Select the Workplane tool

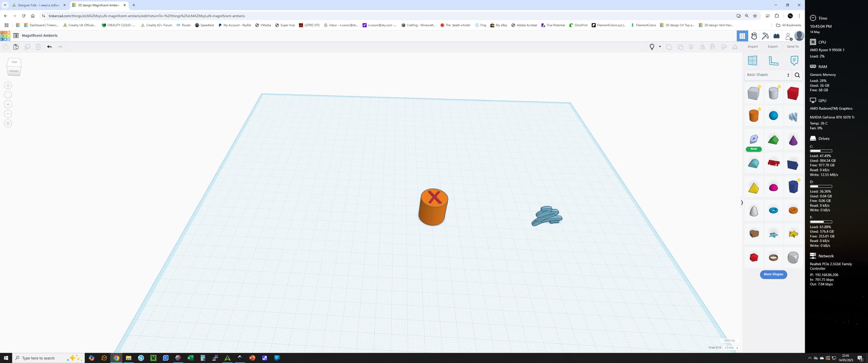click(x=753, y=60)
